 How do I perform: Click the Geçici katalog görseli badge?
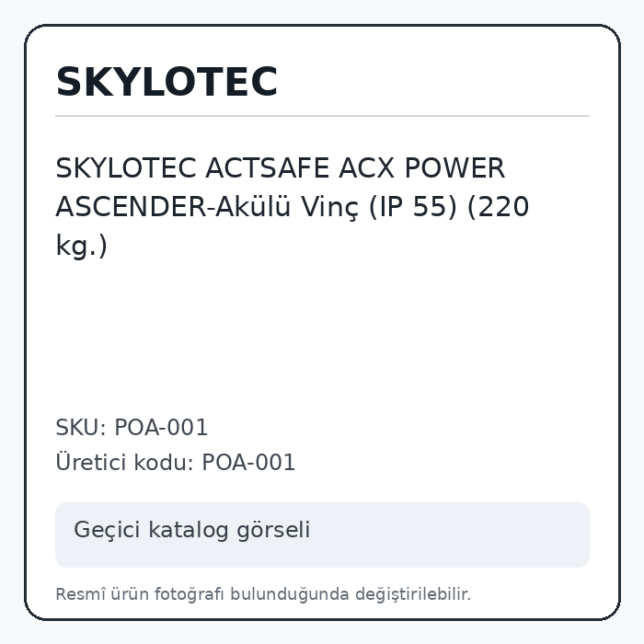[x=322, y=535]
